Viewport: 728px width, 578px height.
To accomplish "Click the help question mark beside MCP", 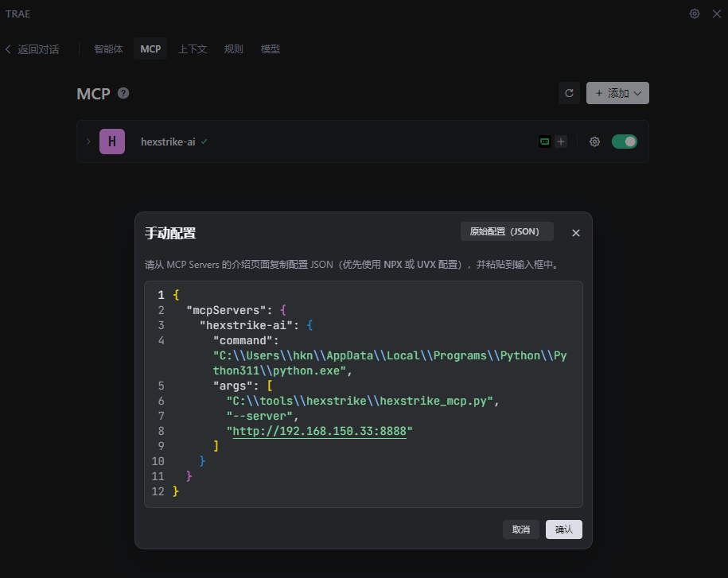I will tap(123, 93).
